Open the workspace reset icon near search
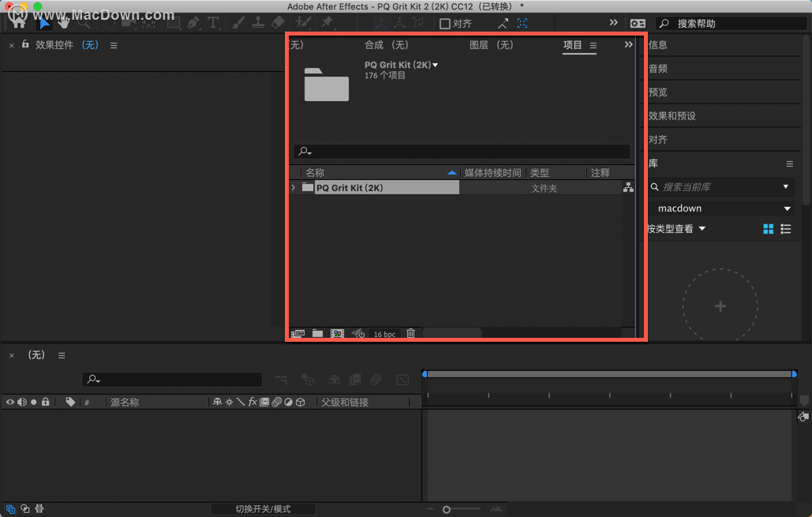Viewport: 812px width, 517px height. click(638, 24)
